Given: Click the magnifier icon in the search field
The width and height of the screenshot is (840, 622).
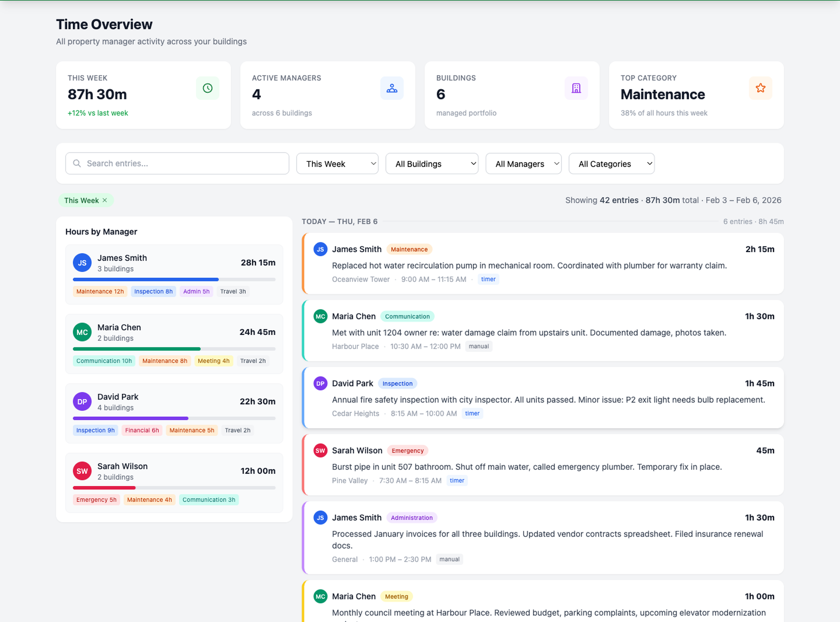Looking at the screenshot, I should (x=77, y=163).
